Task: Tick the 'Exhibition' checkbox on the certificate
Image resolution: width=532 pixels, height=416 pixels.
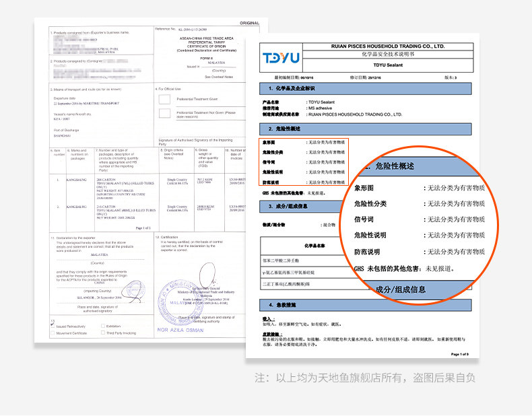Action: pos(103,326)
